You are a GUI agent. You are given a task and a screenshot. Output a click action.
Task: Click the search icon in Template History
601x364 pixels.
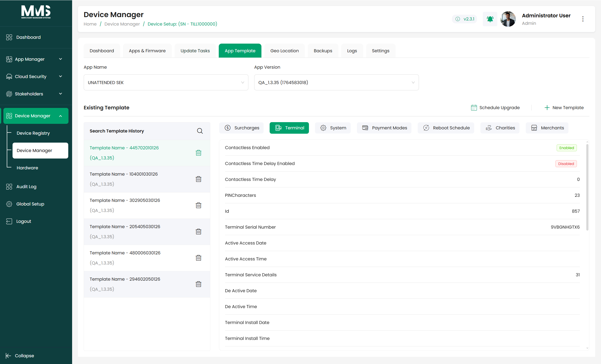pyautogui.click(x=200, y=131)
